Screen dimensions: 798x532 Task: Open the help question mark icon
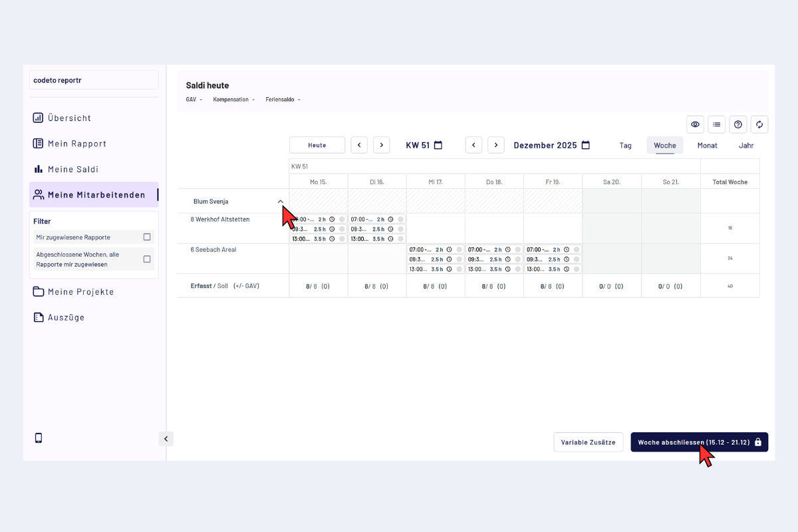(737, 124)
